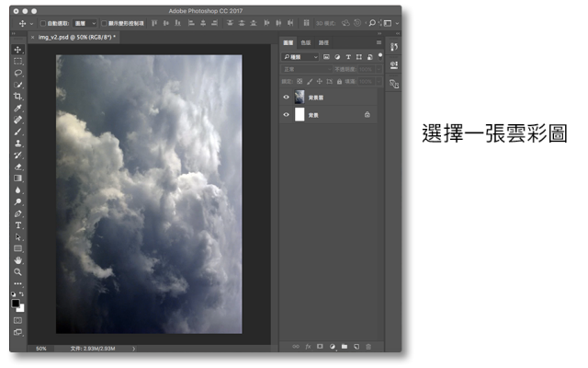
Task: Enable the 自動選取 checkbox
Action: click(42, 22)
